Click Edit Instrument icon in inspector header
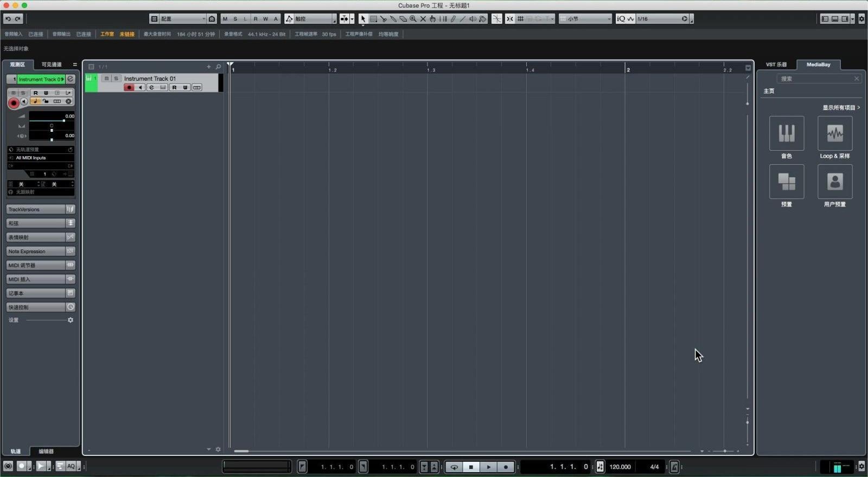 71,79
